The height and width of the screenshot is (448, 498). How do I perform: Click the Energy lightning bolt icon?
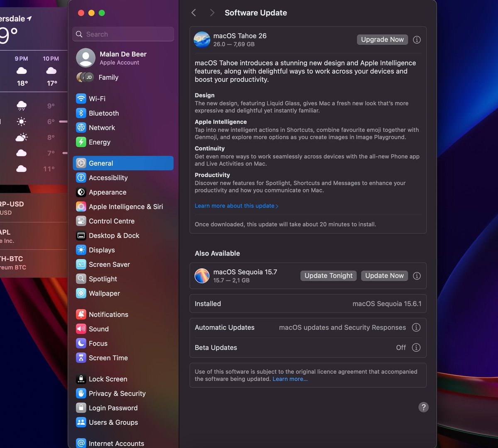81,142
